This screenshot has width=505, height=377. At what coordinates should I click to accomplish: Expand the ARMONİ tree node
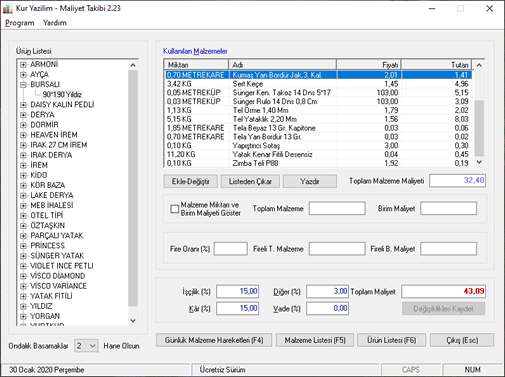pos(23,64)
